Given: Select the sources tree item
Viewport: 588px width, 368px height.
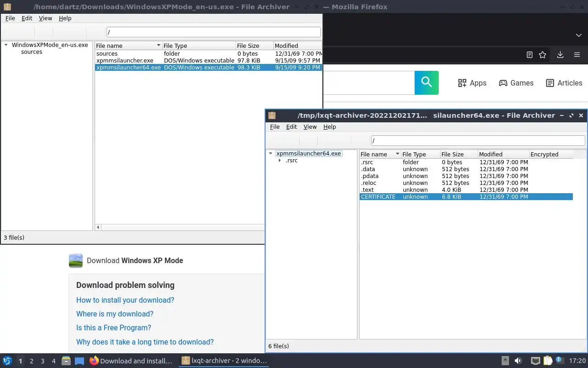Looking at the screenshot, I should click(x=31, y=52).
